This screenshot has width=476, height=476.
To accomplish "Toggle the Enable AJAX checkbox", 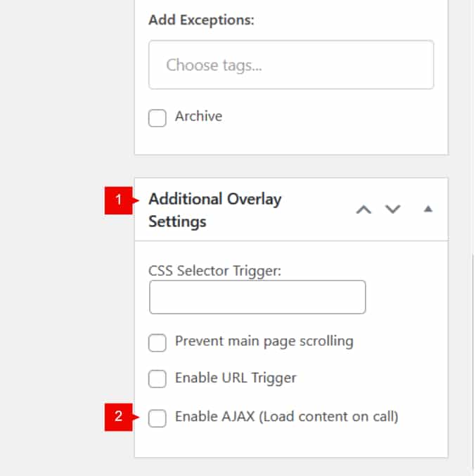I will (157, 418).
